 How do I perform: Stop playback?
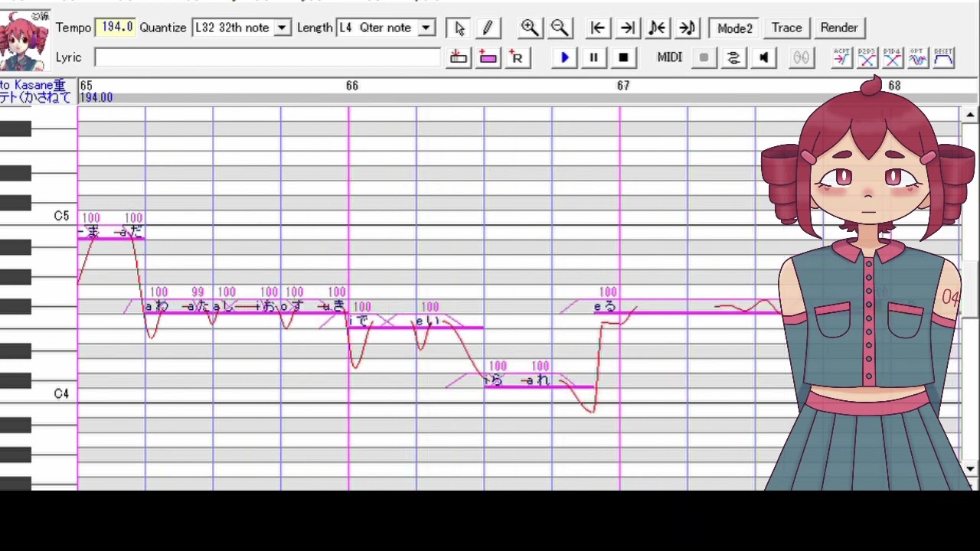[623, 57]
